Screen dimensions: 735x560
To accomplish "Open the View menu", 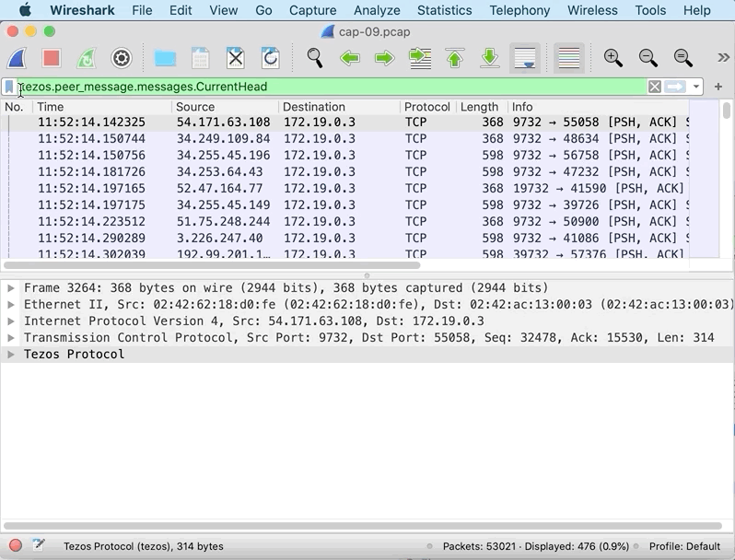I will click(x=224, y=10).
